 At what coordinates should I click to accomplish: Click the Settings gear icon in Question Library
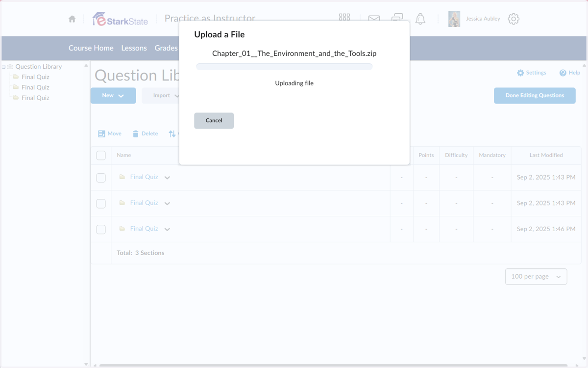coord(520,73)
